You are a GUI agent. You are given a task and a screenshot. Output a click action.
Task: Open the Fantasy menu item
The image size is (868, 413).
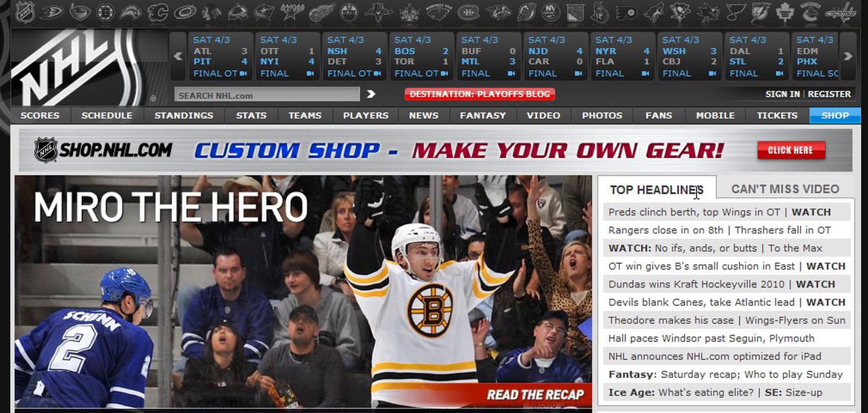pyautogui.click(x=483, y=115)
